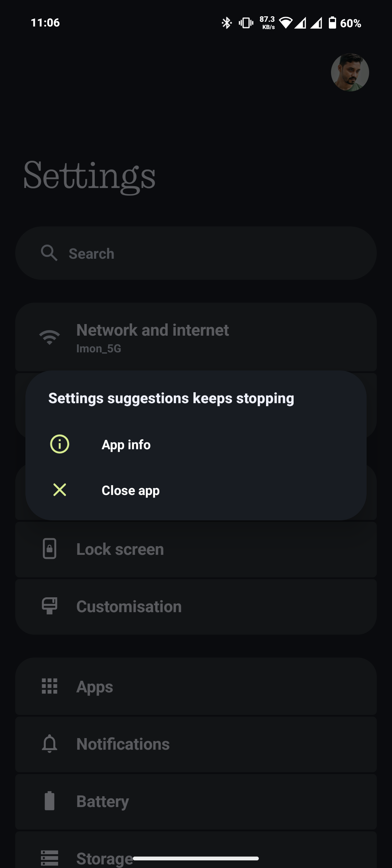This screenshot has width=392, height=868.
Task: Tap the Wi-Fi icon beside Network and internet
Action: [x=50, y=337]
